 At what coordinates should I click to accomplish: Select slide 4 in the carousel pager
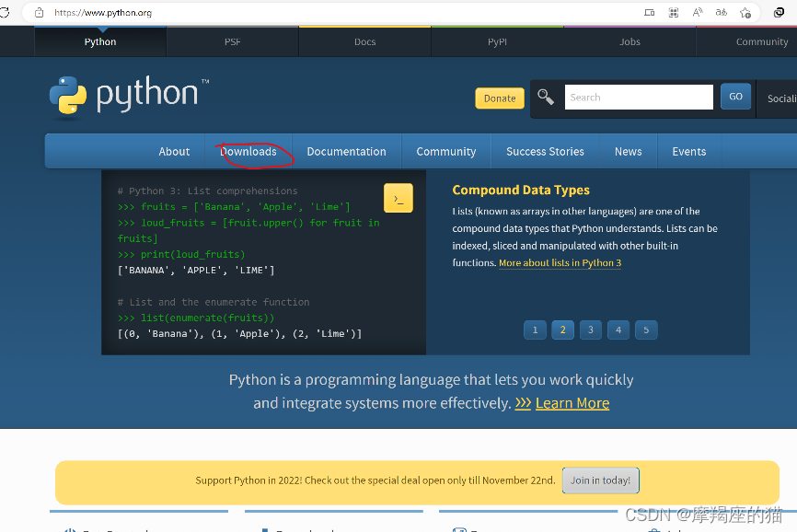point(618,330)
